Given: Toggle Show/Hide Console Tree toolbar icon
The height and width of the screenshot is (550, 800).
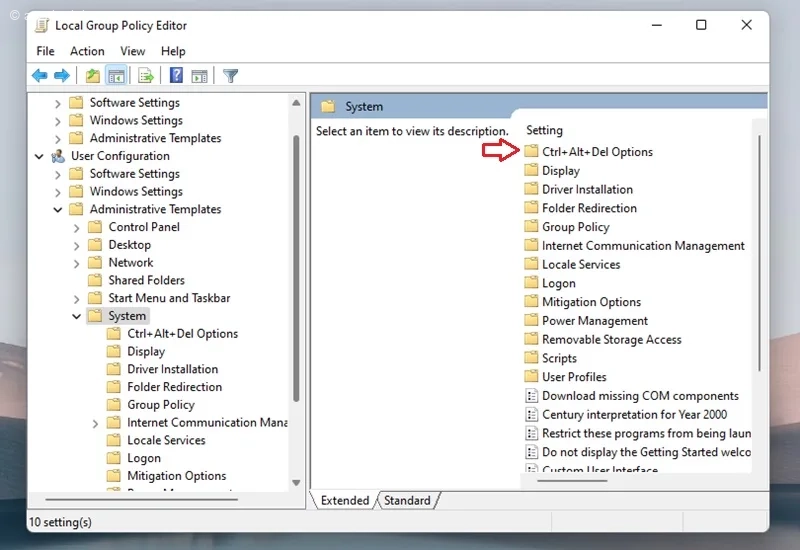Looking at the screenshot, I should pyautogui.click(x=116, y=76).
